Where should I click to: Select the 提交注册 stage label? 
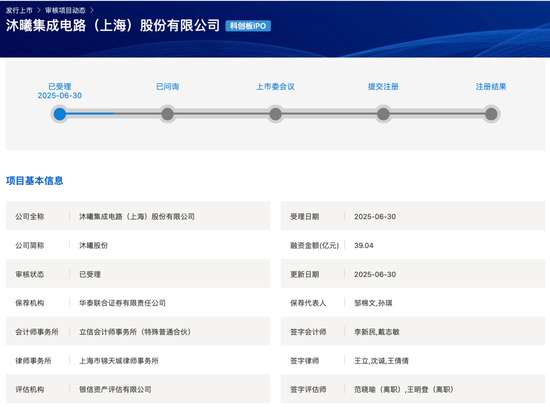[383, 86]
